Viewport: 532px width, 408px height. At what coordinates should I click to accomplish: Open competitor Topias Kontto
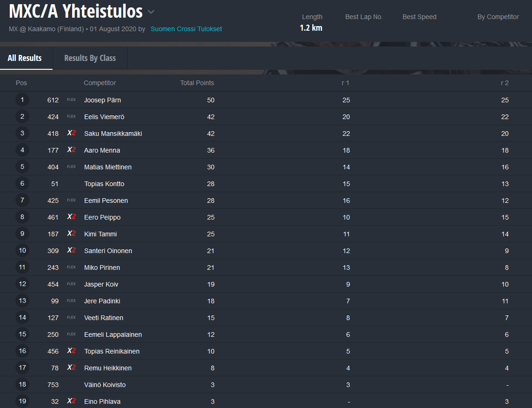pos(104,184)
